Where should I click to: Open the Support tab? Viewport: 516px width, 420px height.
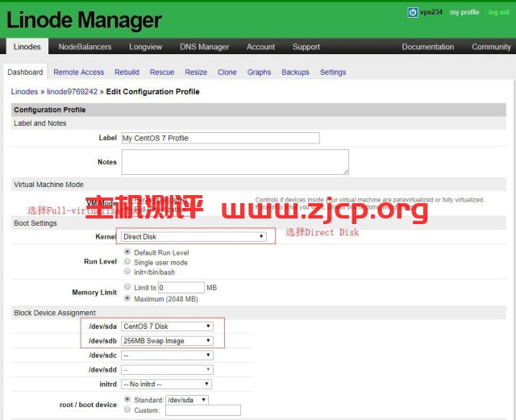[x=306, y=47]
